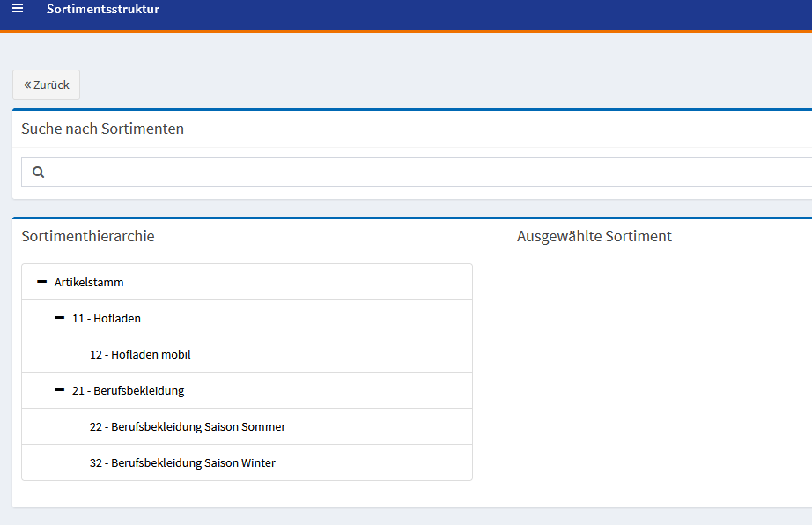Collapse the 21 - Berufsbekleidung branch
This screenshot has width=812, height=525.
(59, 390)
